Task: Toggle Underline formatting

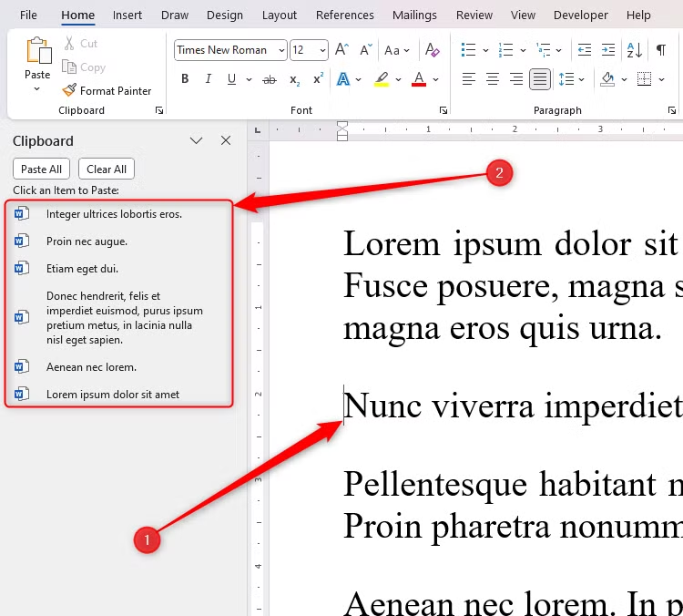Action: 231,79
